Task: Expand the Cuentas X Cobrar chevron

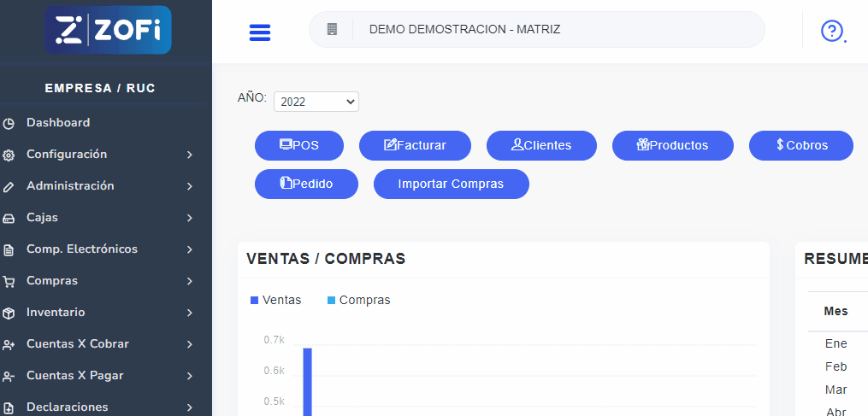Action: pos(189,344)
